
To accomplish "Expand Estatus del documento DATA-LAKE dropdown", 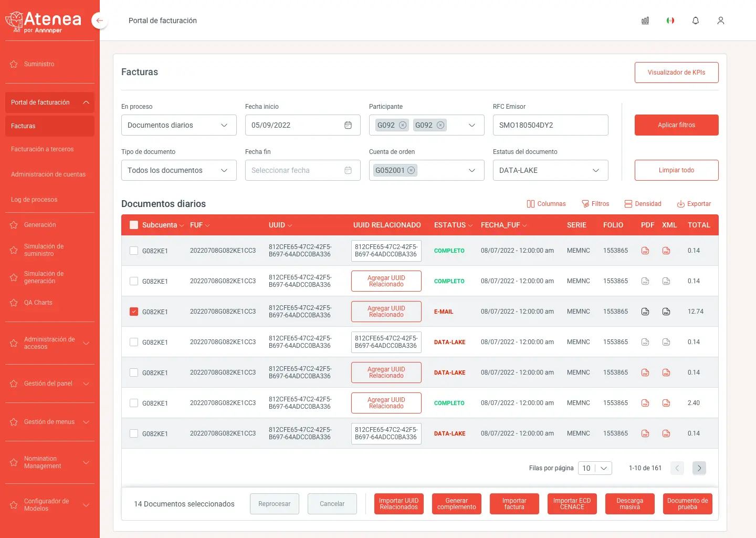I will (550, 170).
